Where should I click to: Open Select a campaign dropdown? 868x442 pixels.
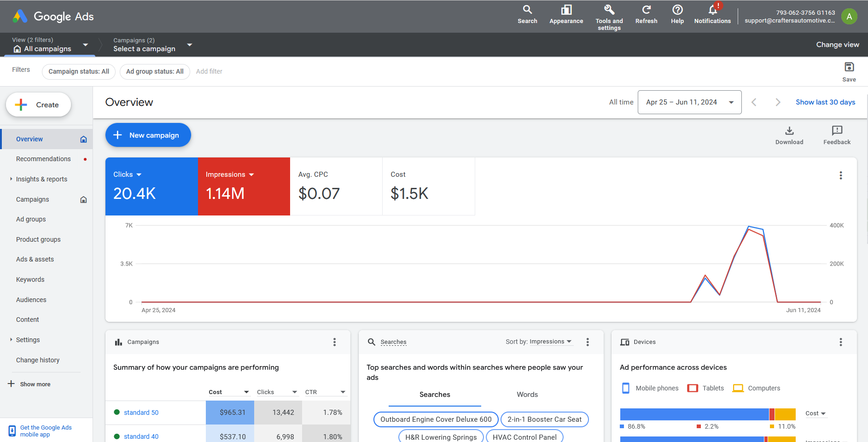pos(152,45)
